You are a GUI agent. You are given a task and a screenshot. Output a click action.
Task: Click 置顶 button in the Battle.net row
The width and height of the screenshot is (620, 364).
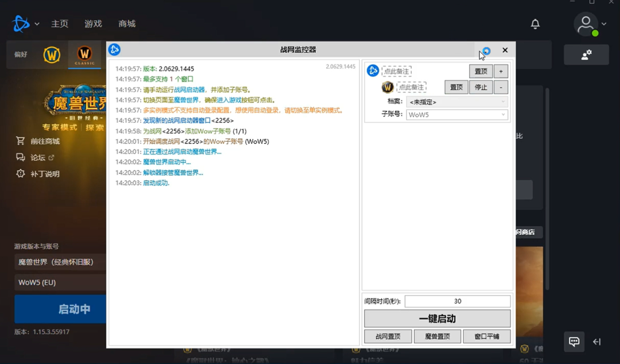[481, 71]
